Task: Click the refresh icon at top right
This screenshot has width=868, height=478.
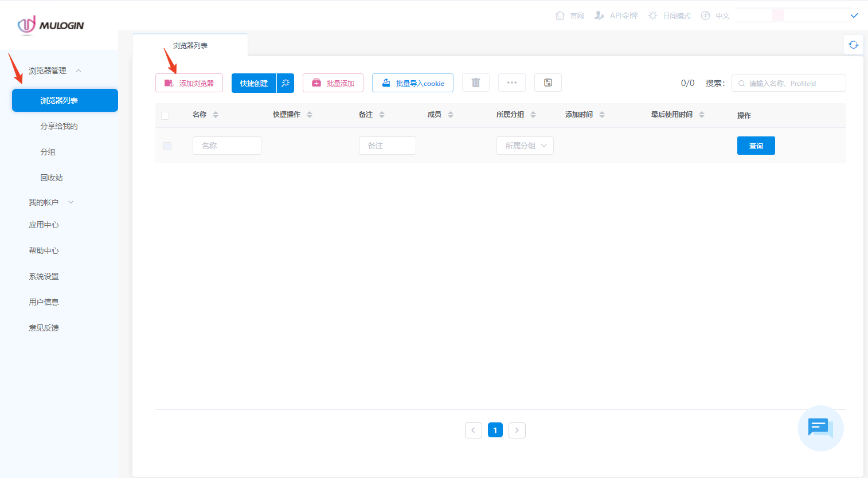Action: coord(853,45)
